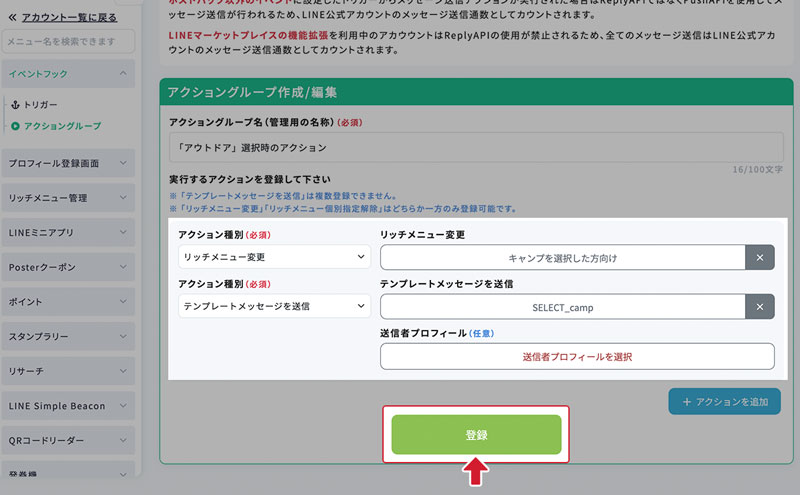Expand the LINE Simple Beacon menu
This screenshot has width=800, height=495.
(x=68, y=406)
